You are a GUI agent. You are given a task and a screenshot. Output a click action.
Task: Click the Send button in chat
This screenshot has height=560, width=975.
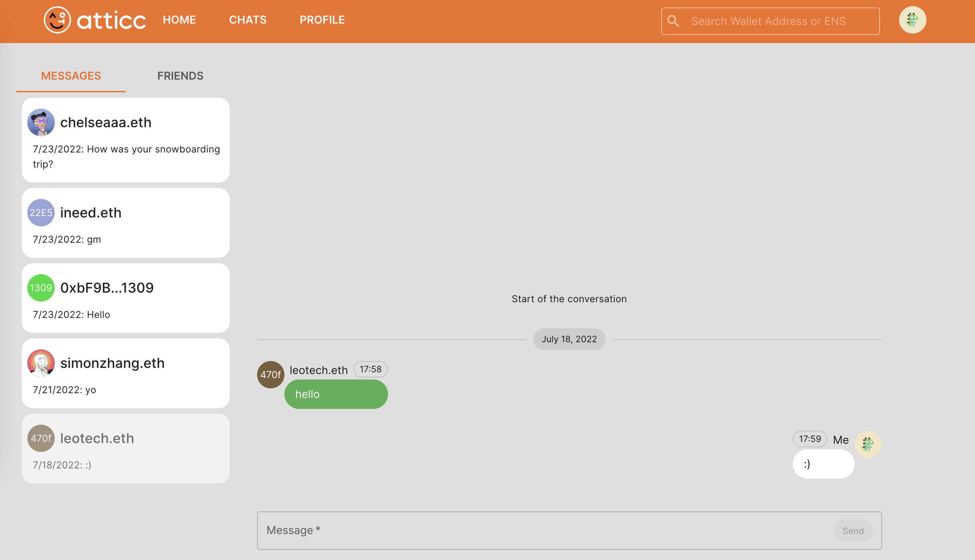[853, 530]
